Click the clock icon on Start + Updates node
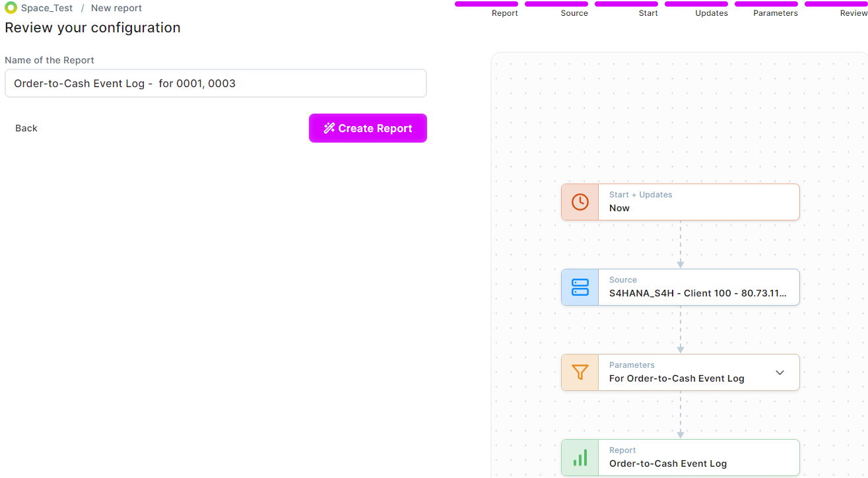This screenshot has height=478, width=868. pos(579,201)
